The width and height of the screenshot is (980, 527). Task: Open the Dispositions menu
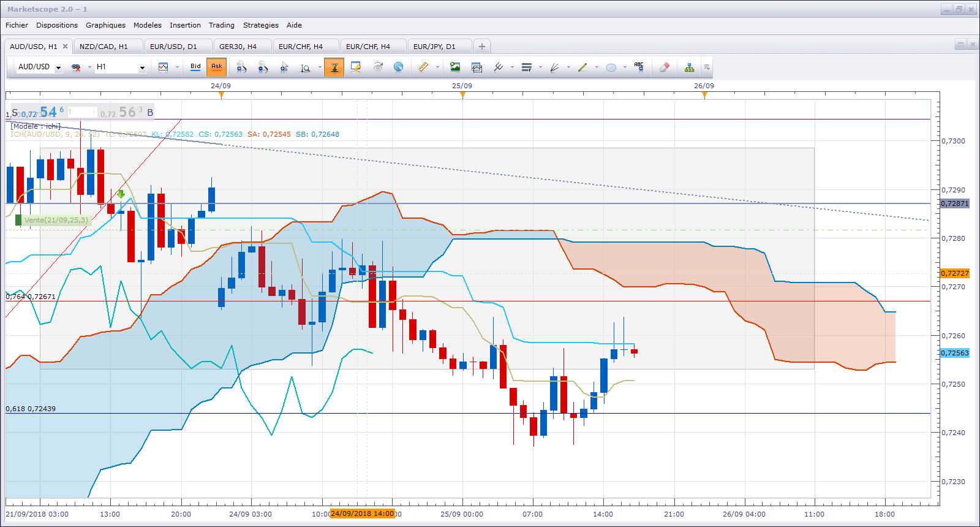tap(57, 25)
